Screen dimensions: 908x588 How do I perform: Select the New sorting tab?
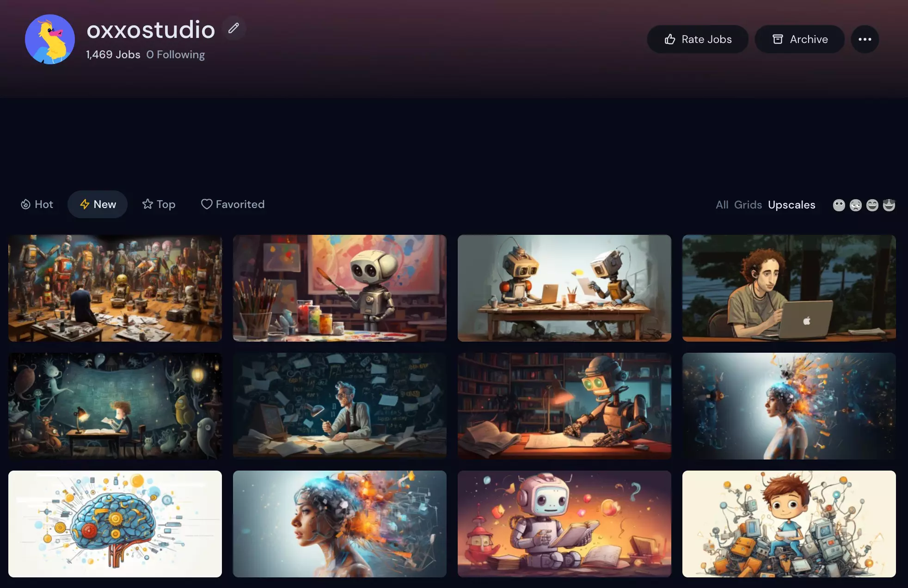pyautogui.click(x=98, y=204)
